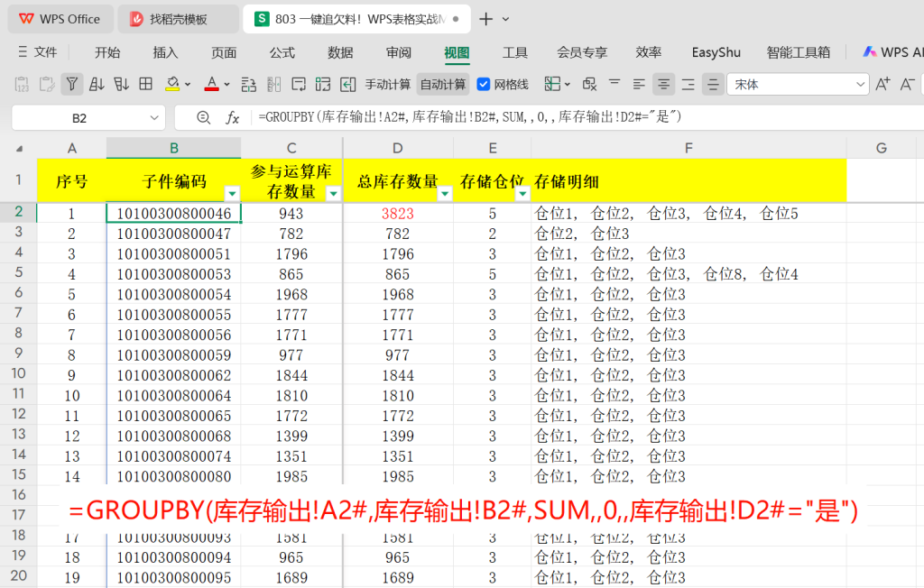Click the row/column conversion icon after font color
924x588 pixels.
249,85
